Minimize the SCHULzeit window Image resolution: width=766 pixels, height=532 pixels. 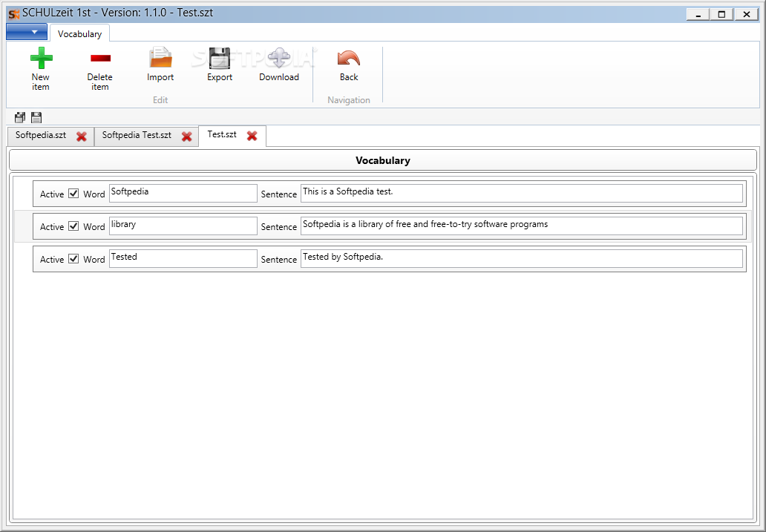[698, 14]
